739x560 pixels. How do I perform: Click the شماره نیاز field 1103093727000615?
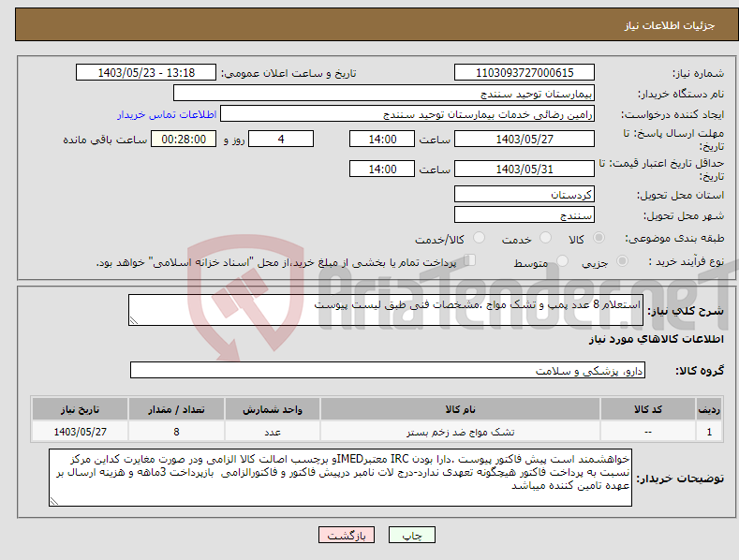(x=525, y=73)
